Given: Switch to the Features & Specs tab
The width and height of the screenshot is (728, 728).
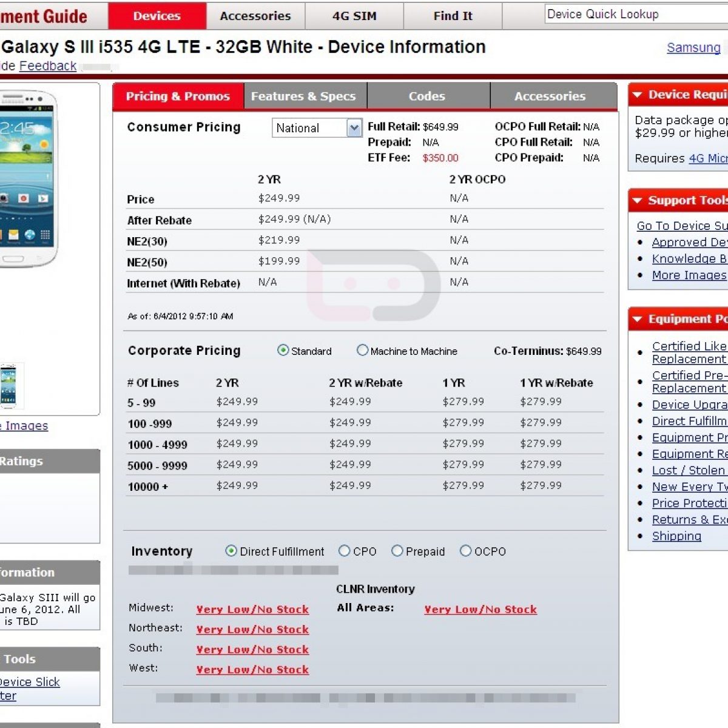Looking at the screenshot, I should (303, 96).
